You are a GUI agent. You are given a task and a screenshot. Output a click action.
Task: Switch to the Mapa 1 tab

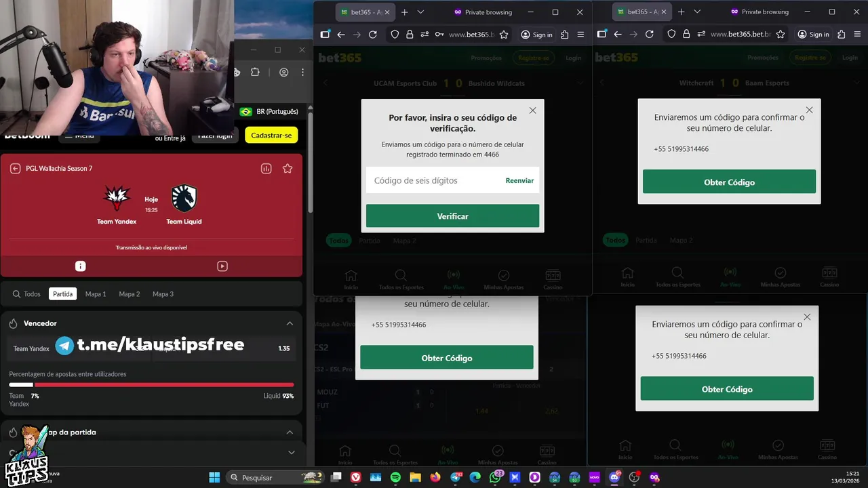click(x=96, y=294)
